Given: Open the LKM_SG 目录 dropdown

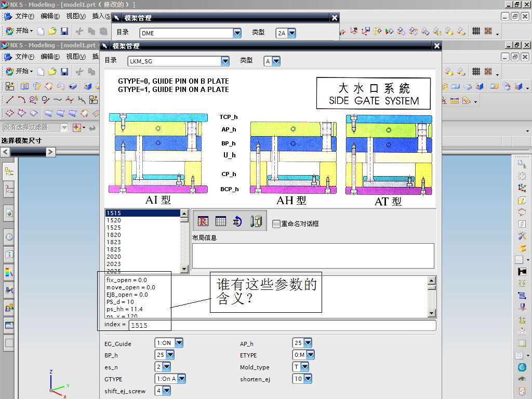Looking at the screenshot, I should pos(225,61).
